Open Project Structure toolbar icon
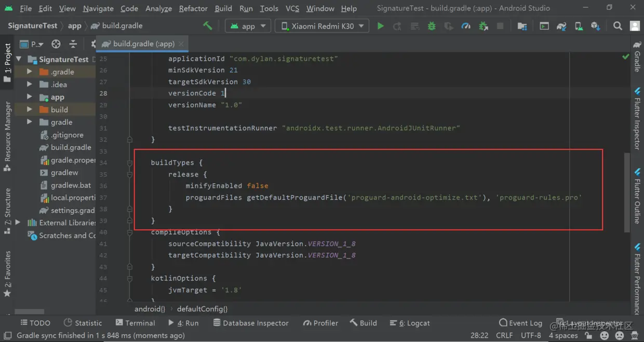Image resolution: width=644 pixels, height=342 pixels. click(x=522, y=26)
